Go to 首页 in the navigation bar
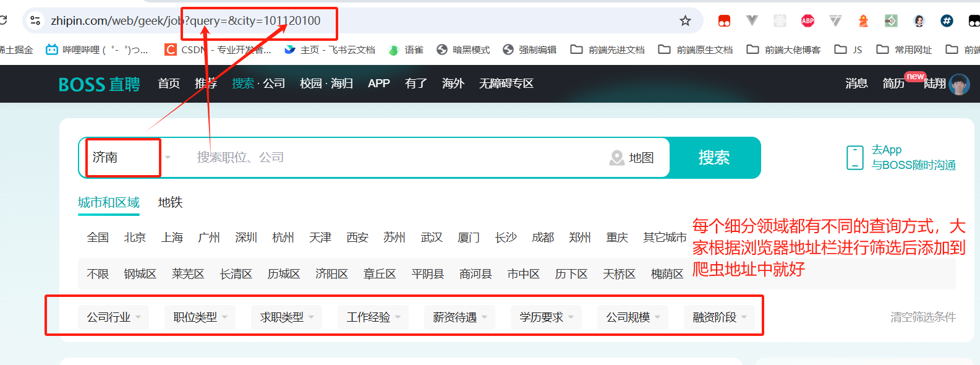 pos(169,84)
